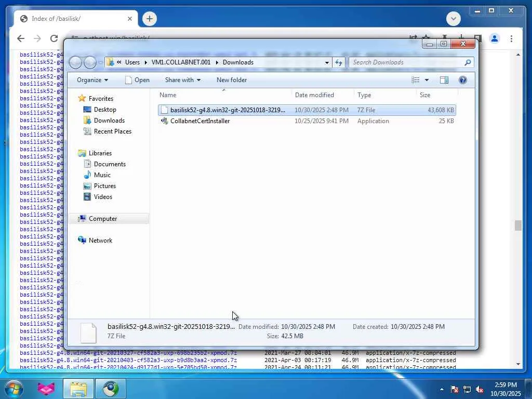Click the Explorer Forward navigation button

90,62
